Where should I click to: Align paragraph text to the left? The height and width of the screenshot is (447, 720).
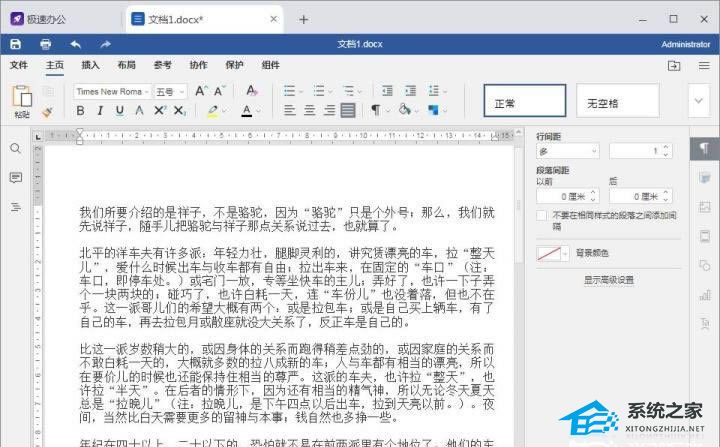[289, 110]
